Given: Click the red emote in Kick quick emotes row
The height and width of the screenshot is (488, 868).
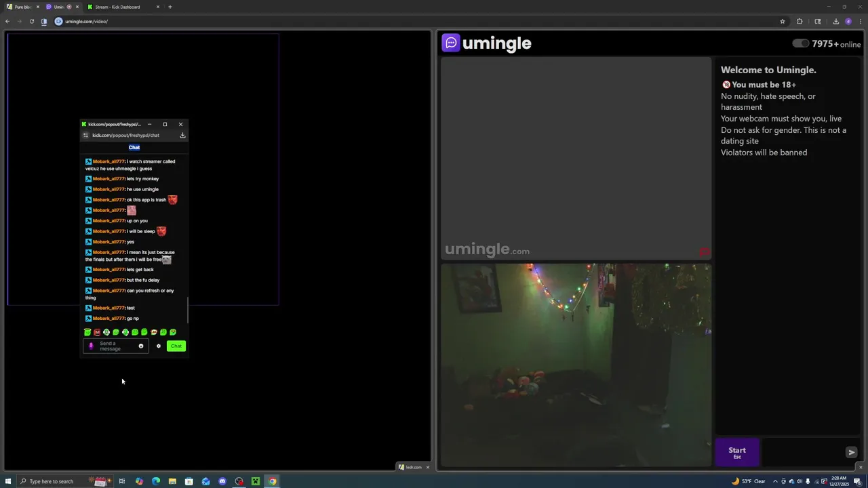Looking at the screenshot, I should point(97,332).
